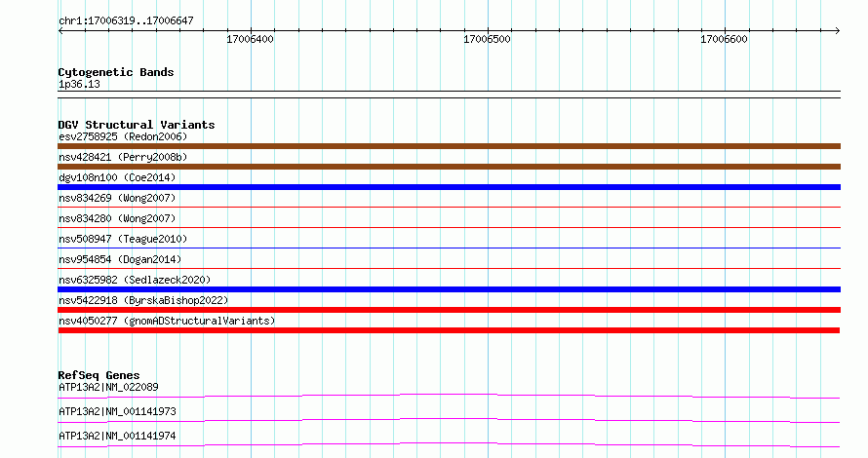
Task: Open the dgv108n100 (Coe2014) variant label
Action: click(x=117, y=177)
